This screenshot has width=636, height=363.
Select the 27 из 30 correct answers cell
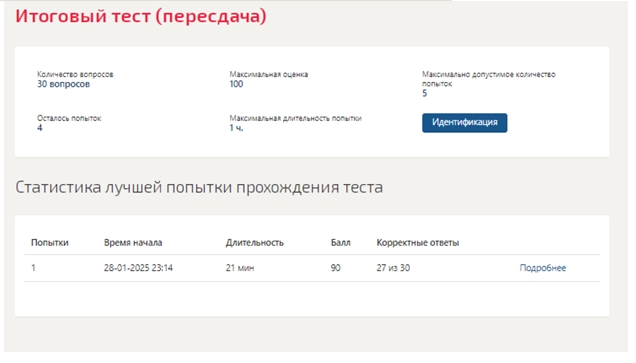pos(393,268)
